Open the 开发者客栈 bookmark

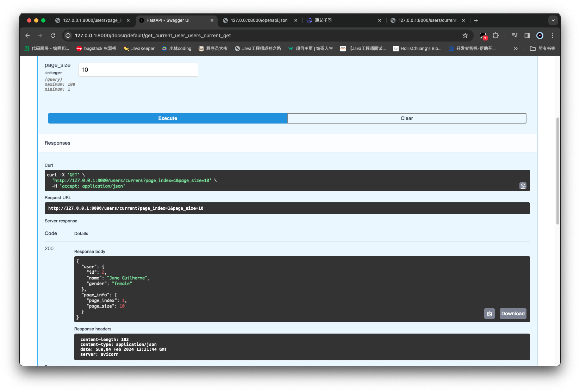472,49
